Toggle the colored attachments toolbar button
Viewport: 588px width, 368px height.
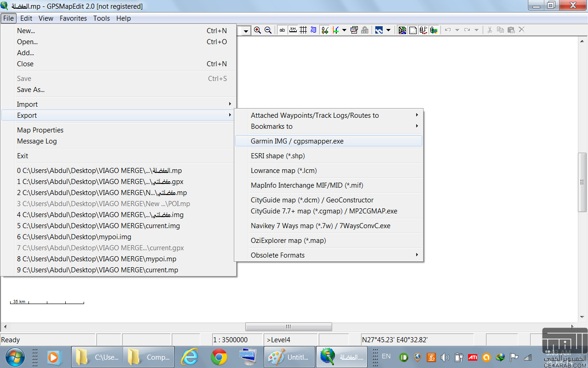coord(434,30)
